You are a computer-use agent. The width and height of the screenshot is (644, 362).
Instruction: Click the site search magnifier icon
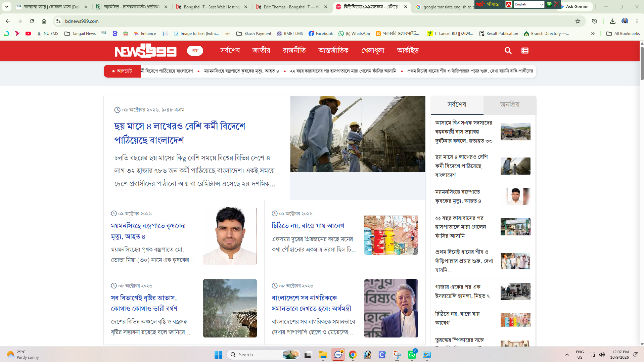tap(508, 51)
